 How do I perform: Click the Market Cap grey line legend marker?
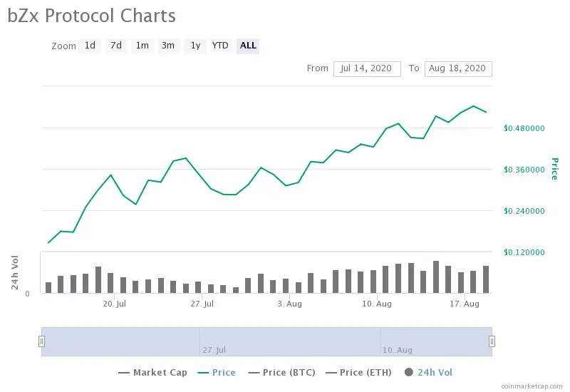click(x=124, y=373)
